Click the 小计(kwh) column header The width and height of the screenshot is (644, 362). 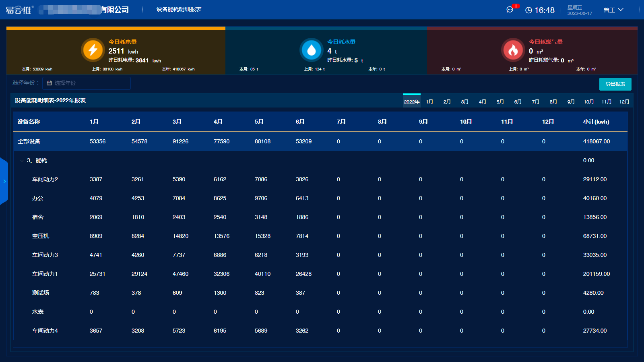click(596, 122)
